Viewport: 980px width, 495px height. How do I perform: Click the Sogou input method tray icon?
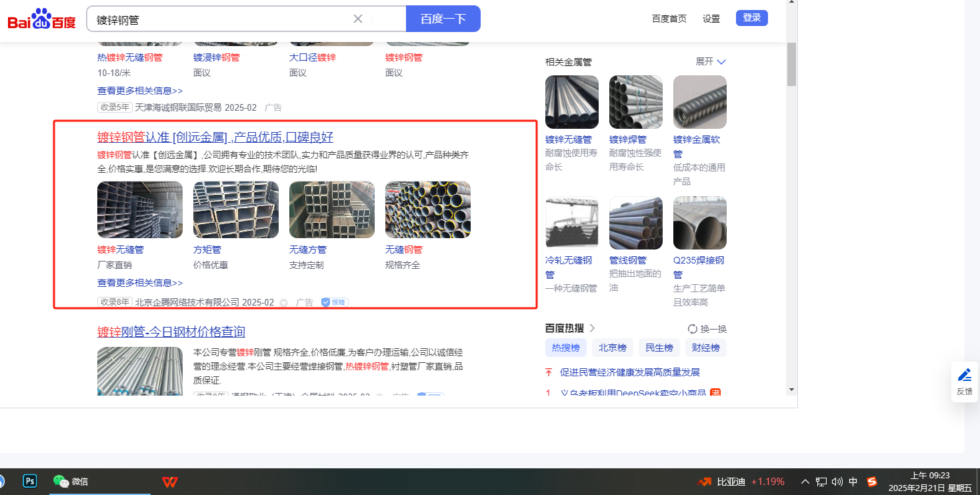point(871,482)
